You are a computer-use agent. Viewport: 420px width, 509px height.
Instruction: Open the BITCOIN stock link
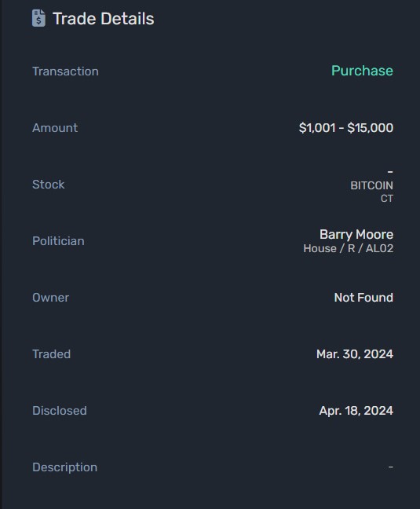pyautogui.click(x=371, y=185)
